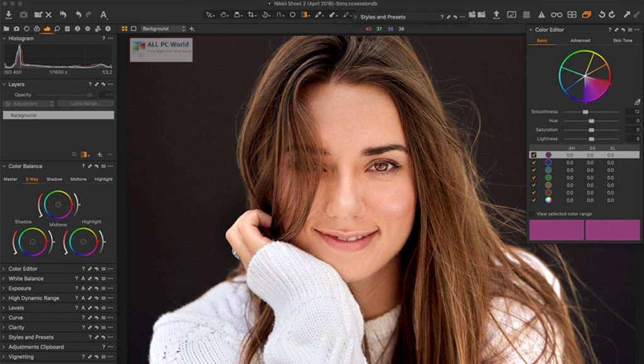Click the Luma Range button
The width and height of the screenshot is (644, 364).
[x=86, y=104]
